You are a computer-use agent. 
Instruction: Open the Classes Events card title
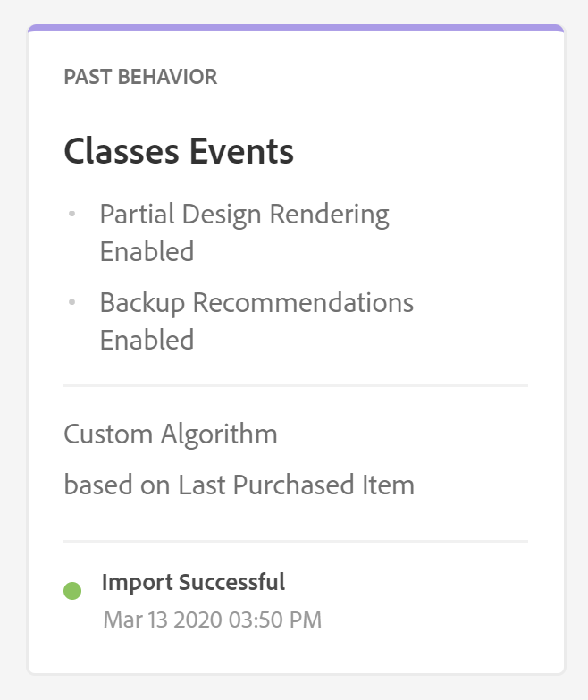pos(179,152)
